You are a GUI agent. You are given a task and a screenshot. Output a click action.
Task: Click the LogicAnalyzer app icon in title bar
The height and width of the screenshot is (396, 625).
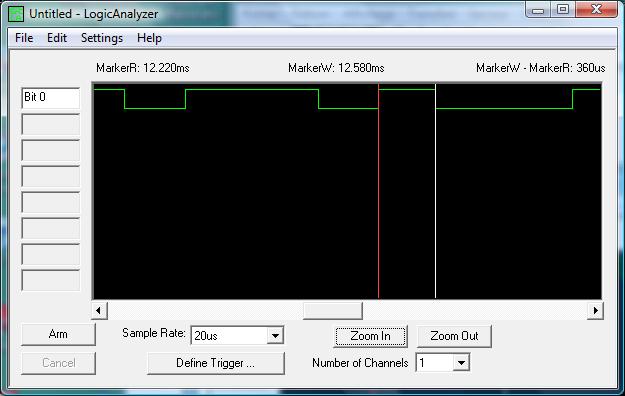point(16,14)
